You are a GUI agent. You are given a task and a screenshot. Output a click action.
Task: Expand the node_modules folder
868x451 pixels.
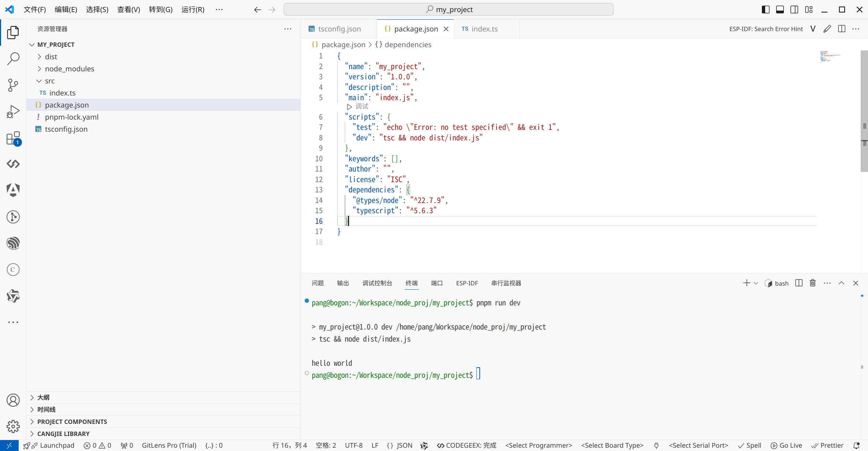70,68
